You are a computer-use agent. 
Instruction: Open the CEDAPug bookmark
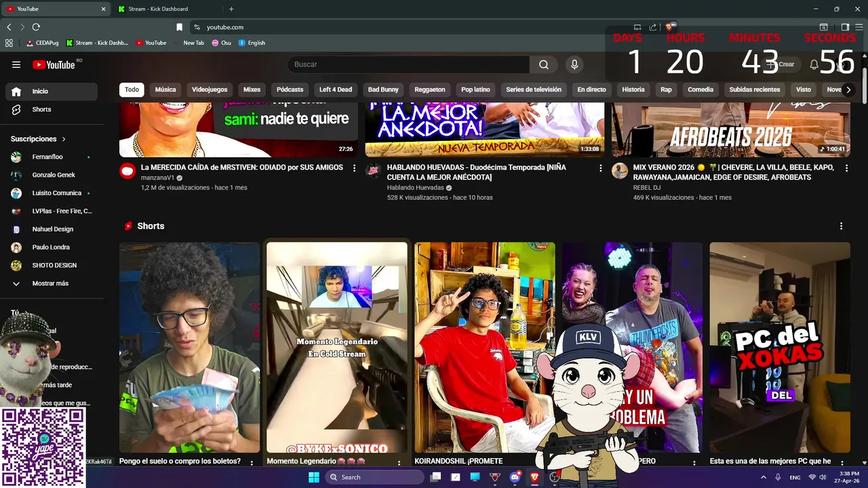[43, 43]
